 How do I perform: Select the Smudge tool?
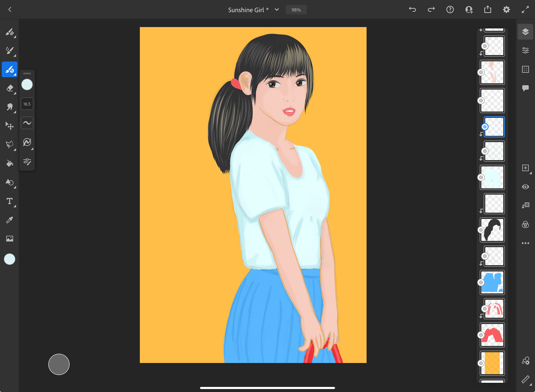click(x=10, y=107)
